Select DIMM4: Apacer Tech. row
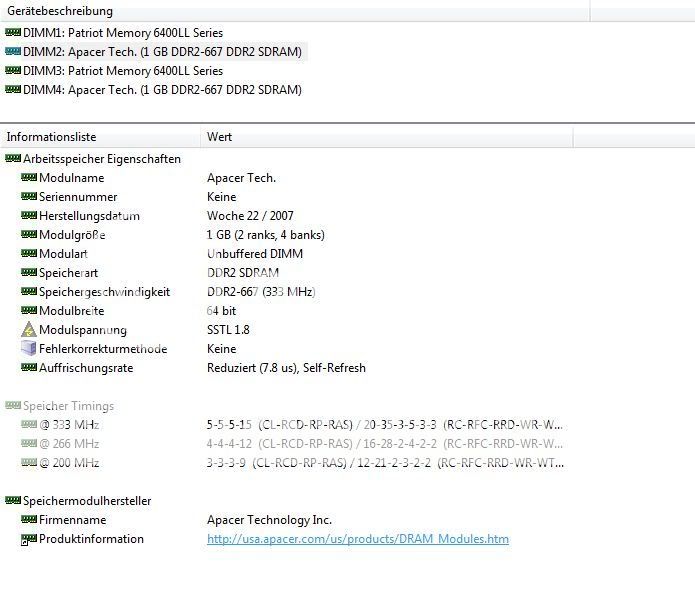This screenshot has width=695, height=608. pyautogui.click(x=162, y=90)
